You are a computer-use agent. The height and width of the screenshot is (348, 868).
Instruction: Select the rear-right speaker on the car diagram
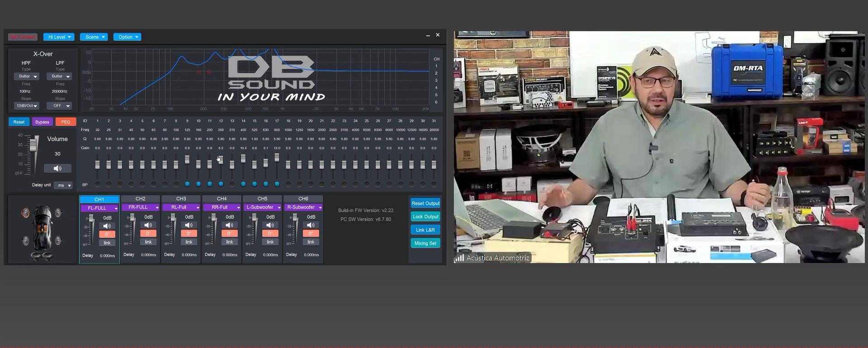[x=58, y=241]
